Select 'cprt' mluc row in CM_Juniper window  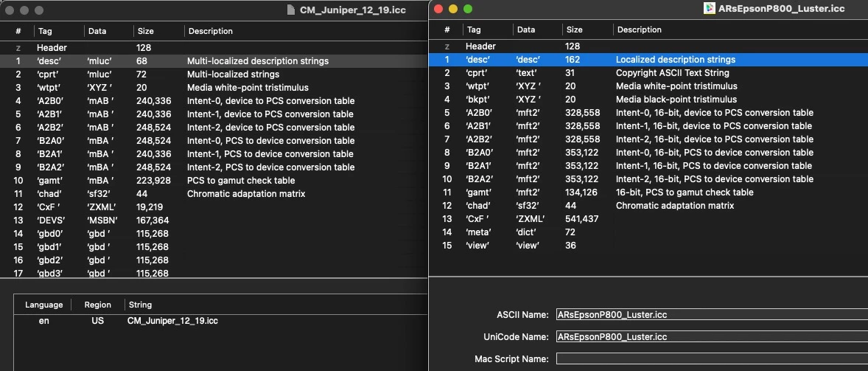tap(214, 74)
